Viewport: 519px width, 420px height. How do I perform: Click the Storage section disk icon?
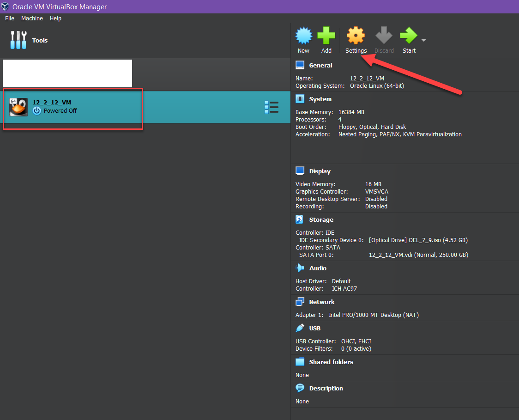(x=300, y=220)
